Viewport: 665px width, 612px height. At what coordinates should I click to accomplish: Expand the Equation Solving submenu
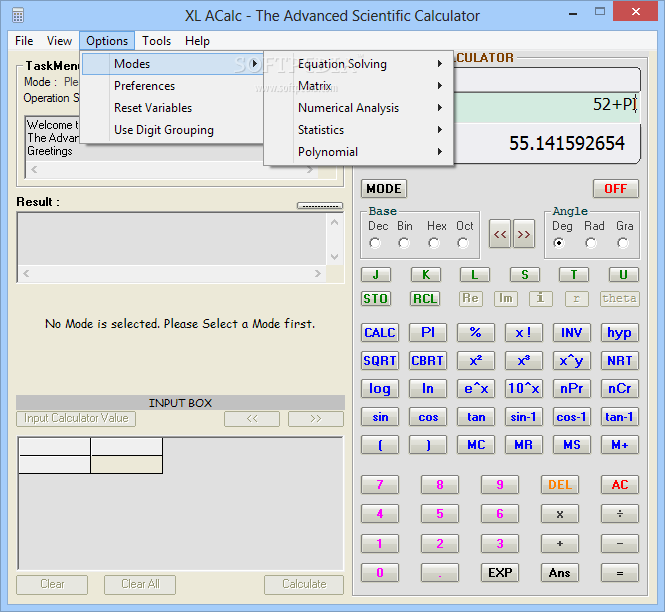click(358, 64)
